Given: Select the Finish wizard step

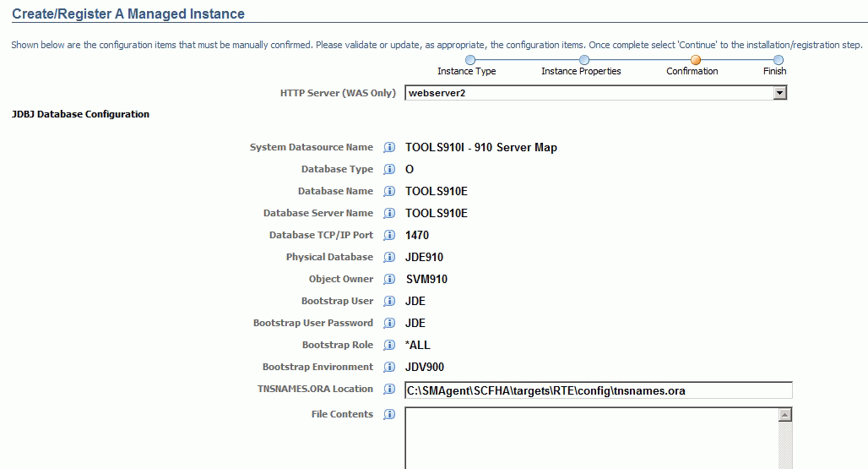Looking at the screenshot, I should tap(778, 60).
